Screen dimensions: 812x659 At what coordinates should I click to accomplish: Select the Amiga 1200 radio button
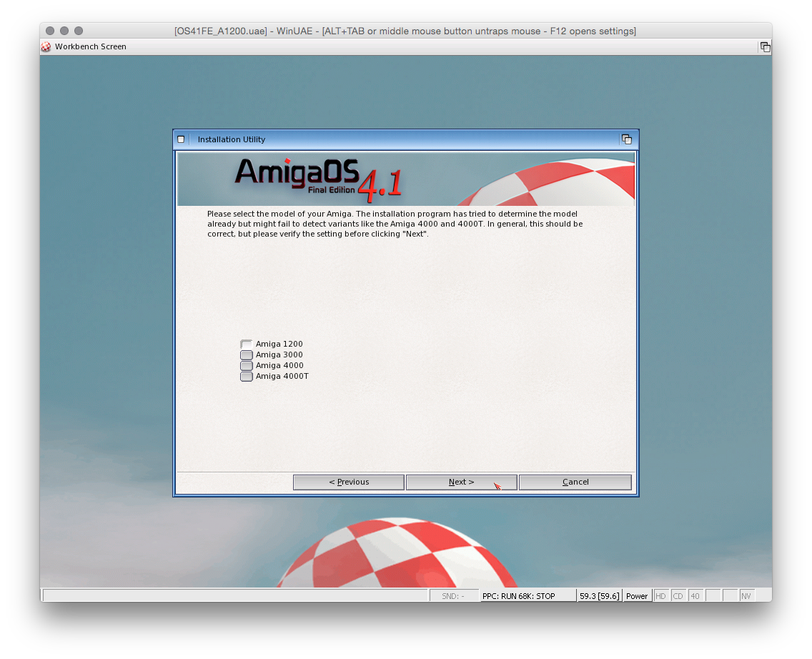click(247, 345)
